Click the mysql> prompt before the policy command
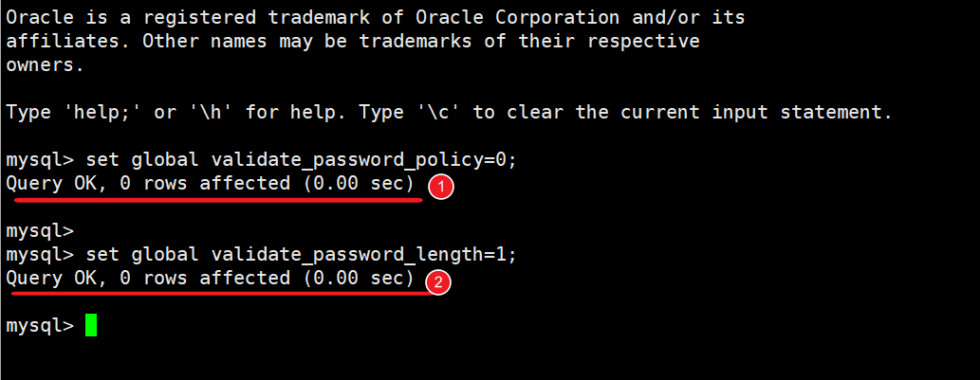 [39, 159]
